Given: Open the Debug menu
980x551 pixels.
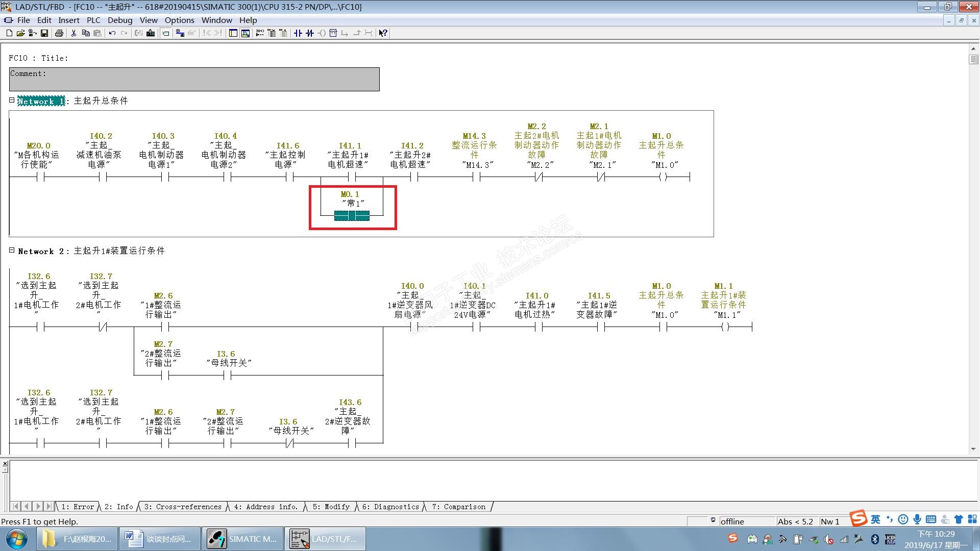Looking at the screenshot, I should tap(120, 20).
